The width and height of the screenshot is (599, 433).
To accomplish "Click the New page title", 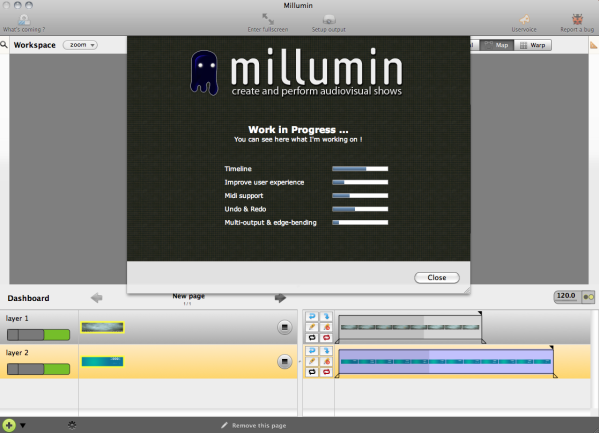I will pos(188,296).
